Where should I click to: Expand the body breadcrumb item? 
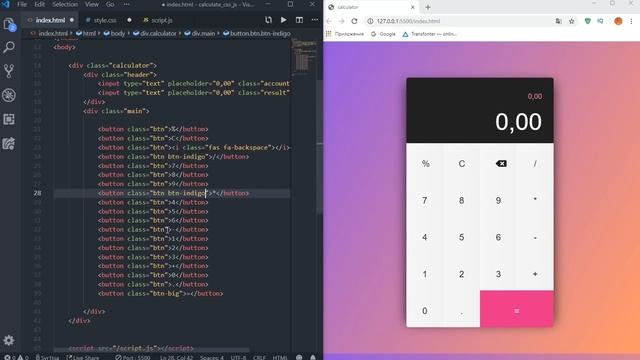point(114,33)
